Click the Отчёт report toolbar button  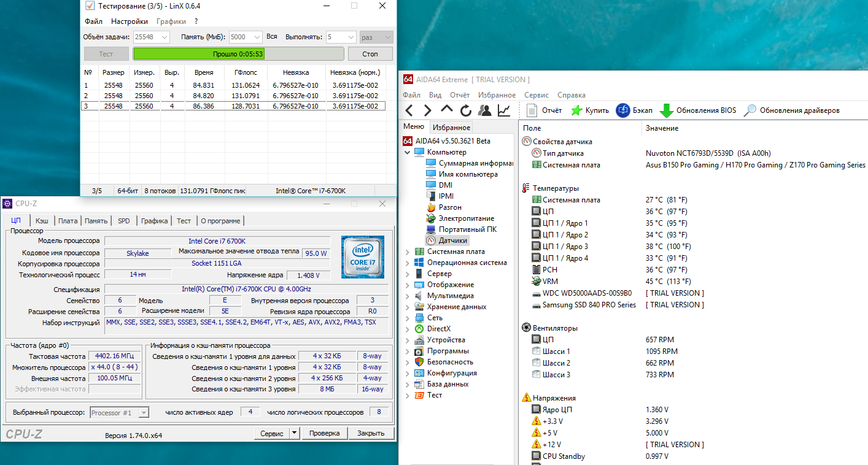coord(545,110)
